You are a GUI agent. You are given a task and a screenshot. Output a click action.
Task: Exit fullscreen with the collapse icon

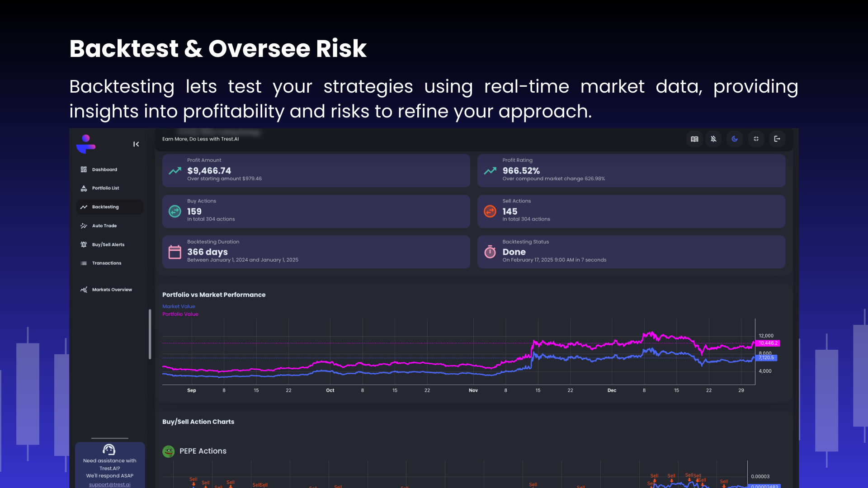(x=756, y=139)
